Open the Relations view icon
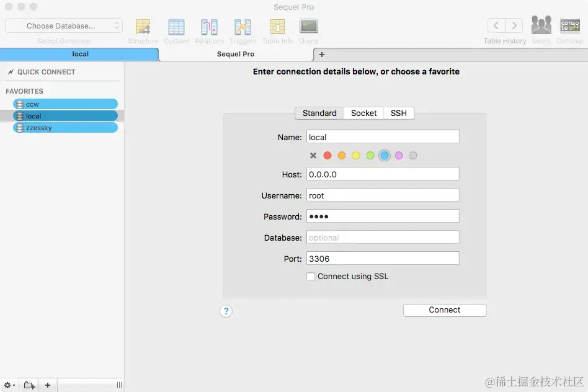 tap(209, 27)
